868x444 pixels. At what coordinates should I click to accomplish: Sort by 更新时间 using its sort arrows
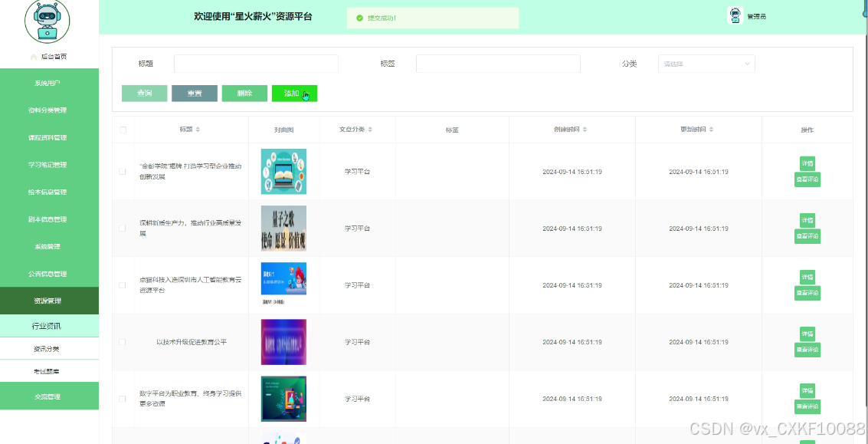(x=711, y=129)
